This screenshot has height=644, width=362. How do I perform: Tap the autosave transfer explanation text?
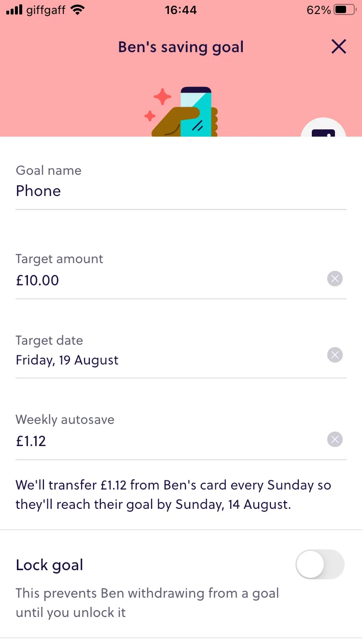coord(174,495)
